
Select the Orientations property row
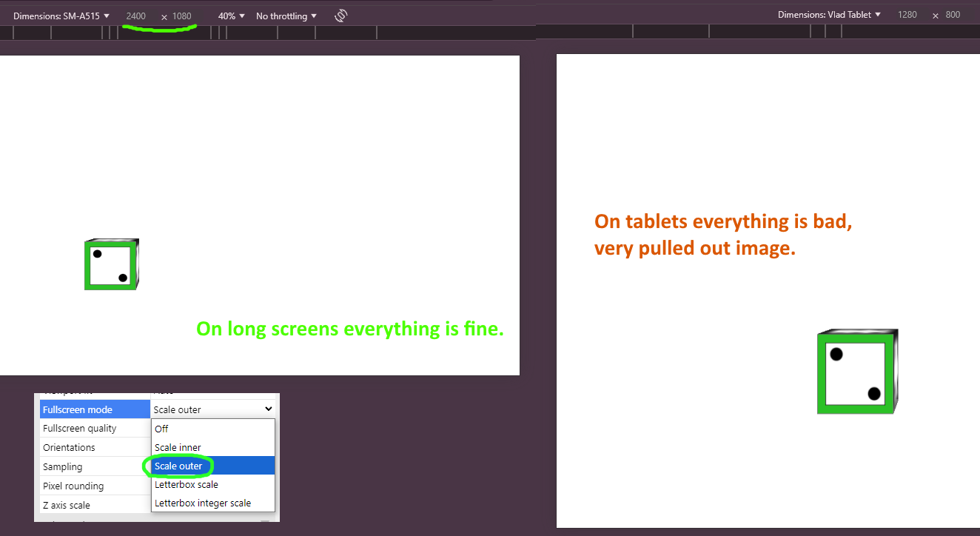(x=69, y=447)
